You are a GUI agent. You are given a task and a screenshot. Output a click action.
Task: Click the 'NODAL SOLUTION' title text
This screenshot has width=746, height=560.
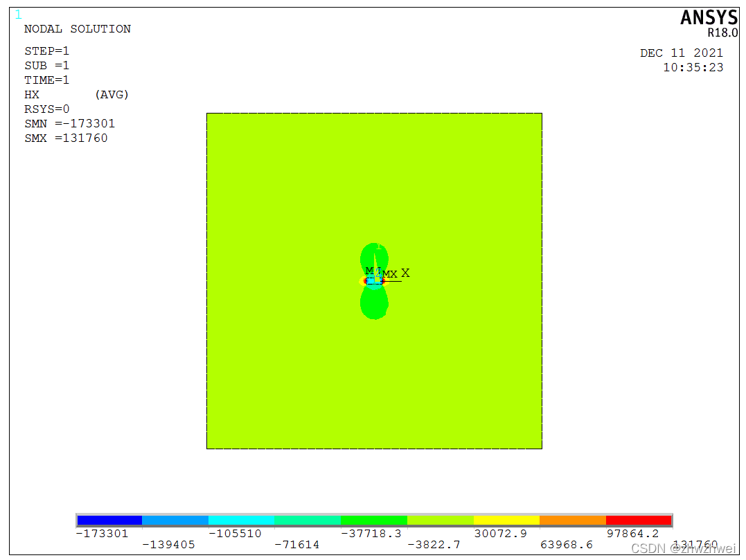coord(78,29)
